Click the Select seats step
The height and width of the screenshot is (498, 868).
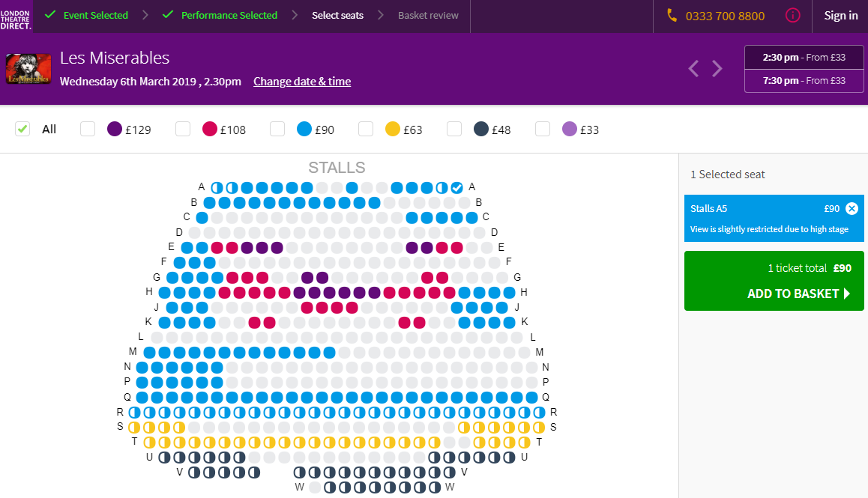click(x=337, y=16)
